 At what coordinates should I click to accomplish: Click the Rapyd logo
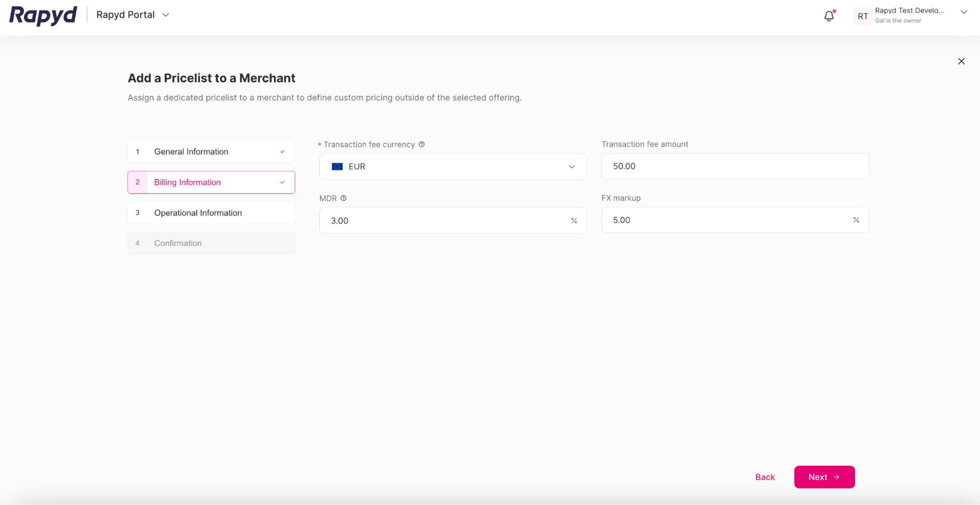(x=43, y=15)
